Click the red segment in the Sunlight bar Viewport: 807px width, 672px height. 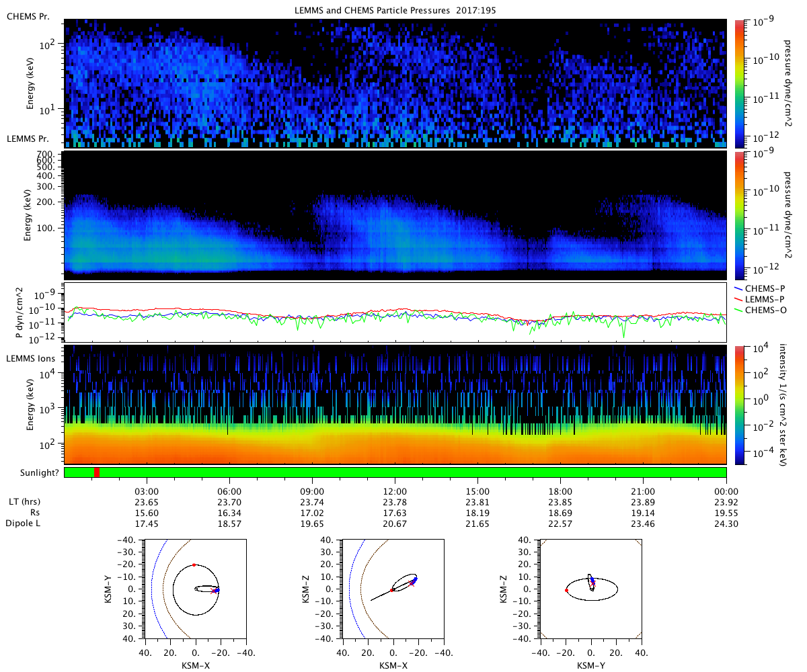(97, 472)
